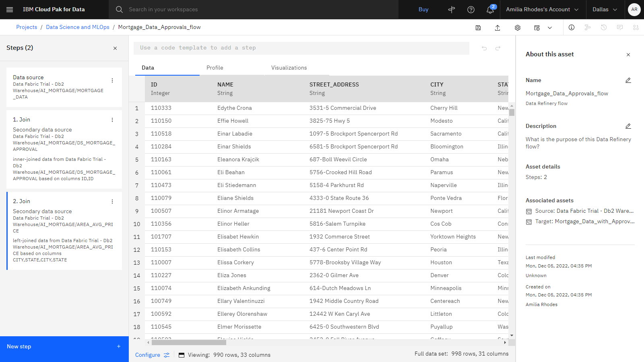Edit the asset name pencil icon
The height and width of the screenshot is (362, 644).
[x=628, y=80]
